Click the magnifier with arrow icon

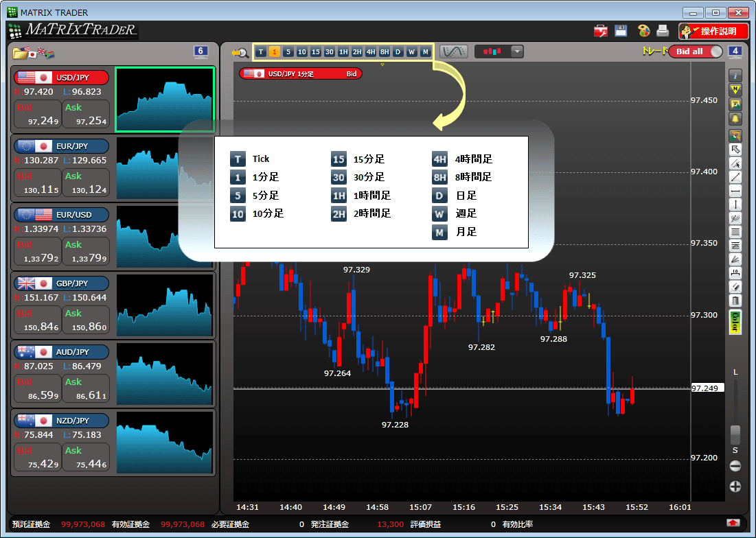click(x=240, y=53)
